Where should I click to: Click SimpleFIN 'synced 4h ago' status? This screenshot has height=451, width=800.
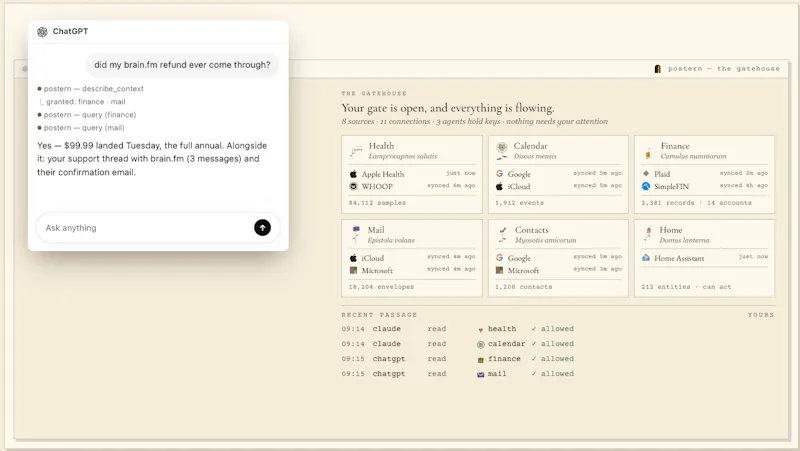point(744,186)
